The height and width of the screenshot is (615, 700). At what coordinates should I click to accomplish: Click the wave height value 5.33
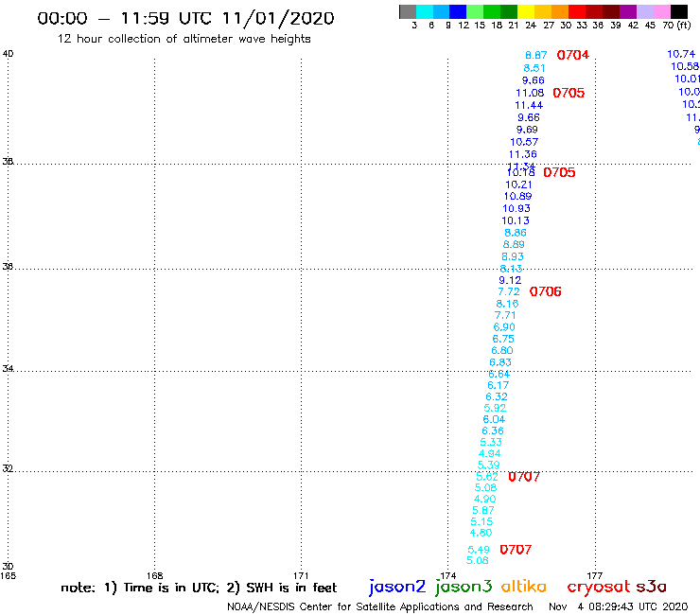[491, 442]
